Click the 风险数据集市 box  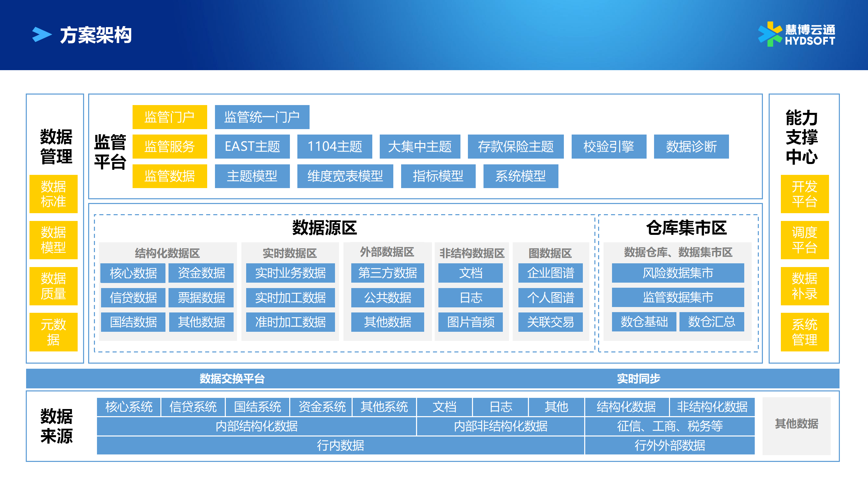click(x=677, y=273)
